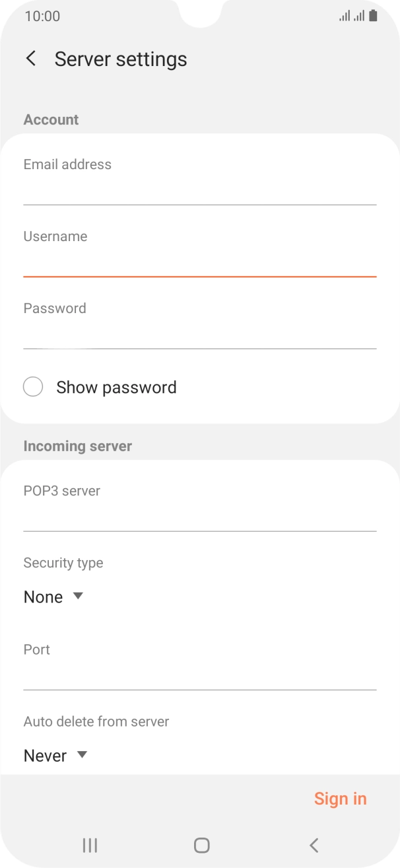This screenshot has width=400, height=868.
Task: Tap the Home button in the navigation bar
Action: [x=201, y=845]
